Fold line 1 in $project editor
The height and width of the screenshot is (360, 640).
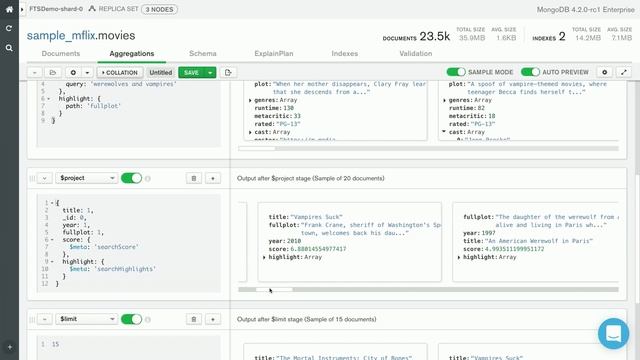[52, 203]
